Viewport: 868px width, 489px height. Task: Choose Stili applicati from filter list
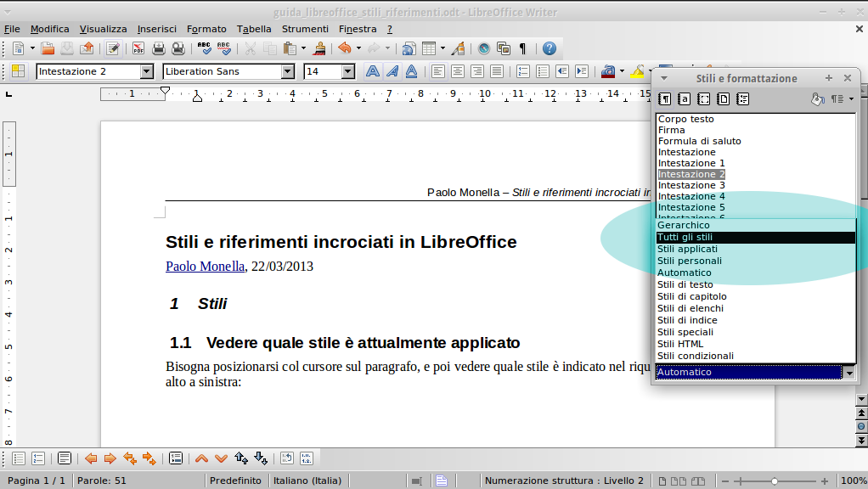pyautogui.click(x=756, y=249)
